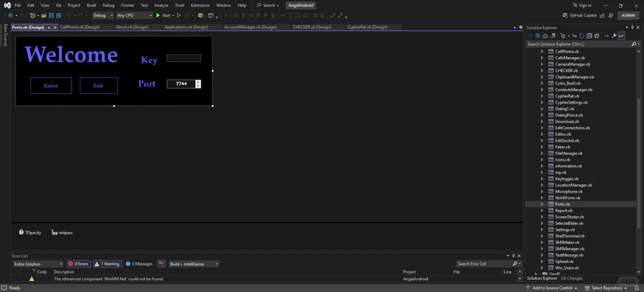This screenshot has height=292, width=644.
Task: Click the Home icon in Solution Explorer
Action: pos(544,36)
